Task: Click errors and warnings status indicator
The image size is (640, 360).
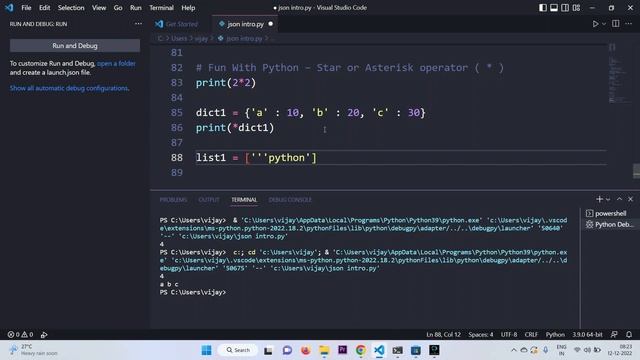Action: [x=20, y=334]
